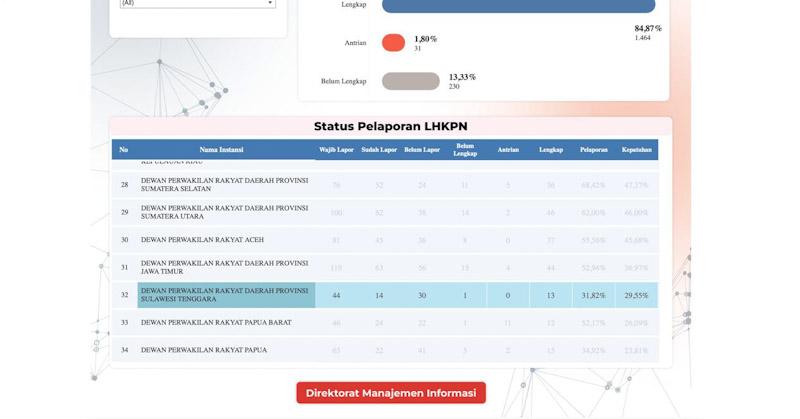800x419 pixels.
Task: Select the blue Lengkap bar
Action: [518, 6]
